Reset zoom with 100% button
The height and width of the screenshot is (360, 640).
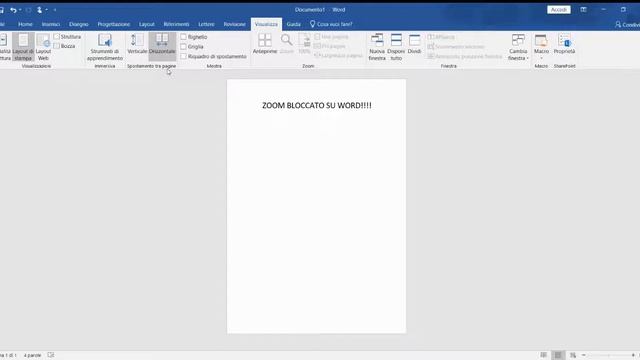coord(304,44)
